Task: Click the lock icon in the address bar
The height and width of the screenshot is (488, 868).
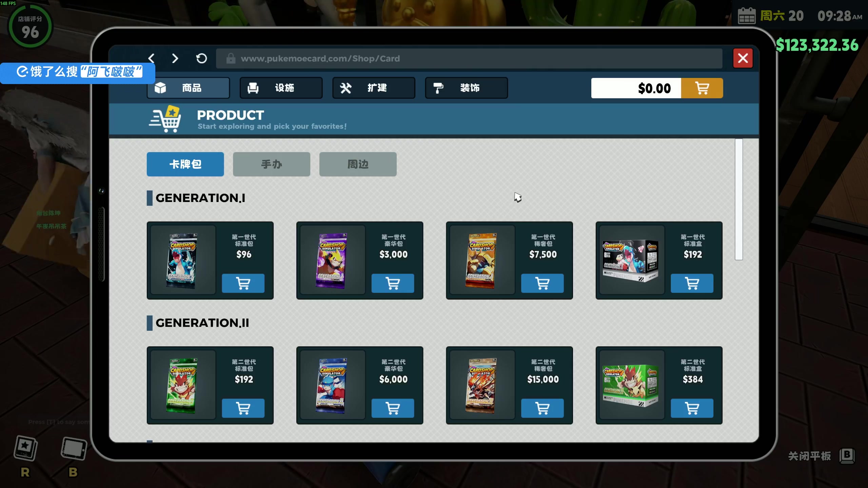Action: click(231, 58)
